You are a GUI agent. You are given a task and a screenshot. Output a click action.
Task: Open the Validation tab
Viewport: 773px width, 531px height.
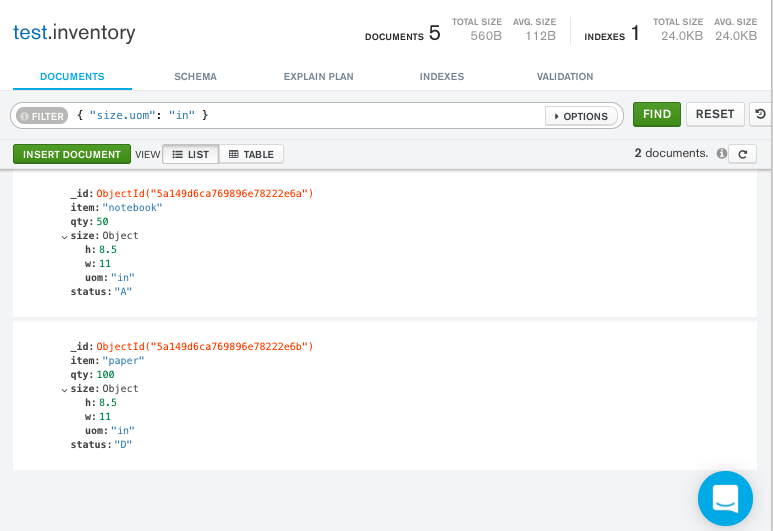(x=564, y=77)
